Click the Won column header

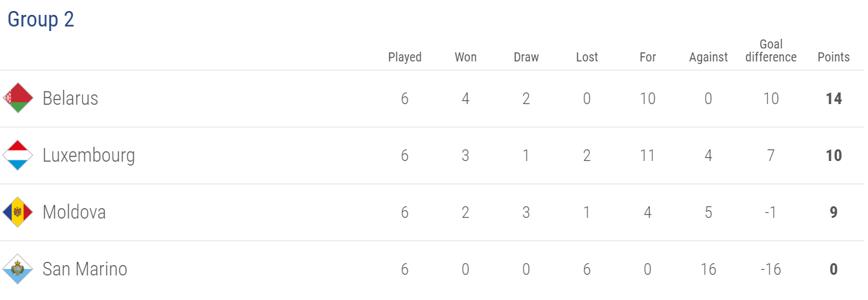466,57
